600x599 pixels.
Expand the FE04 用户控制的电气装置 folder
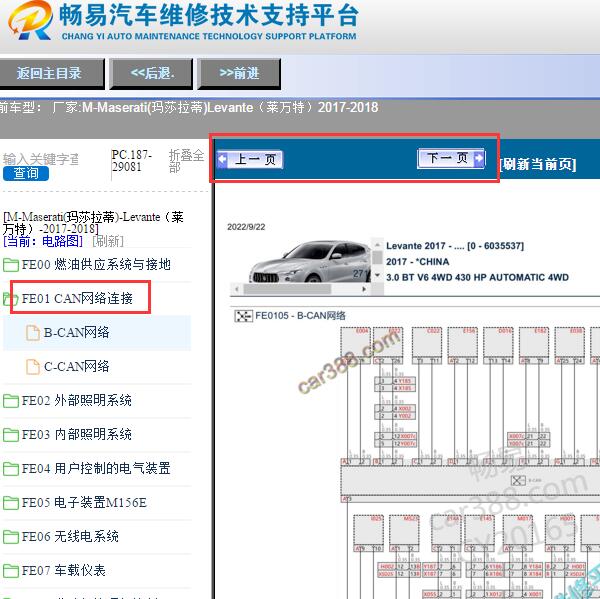96,468
